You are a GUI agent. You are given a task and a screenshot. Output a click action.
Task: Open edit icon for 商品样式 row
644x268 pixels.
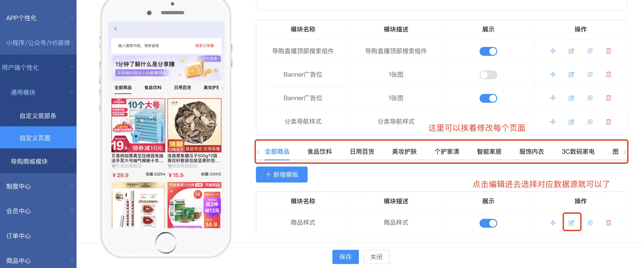571,223
